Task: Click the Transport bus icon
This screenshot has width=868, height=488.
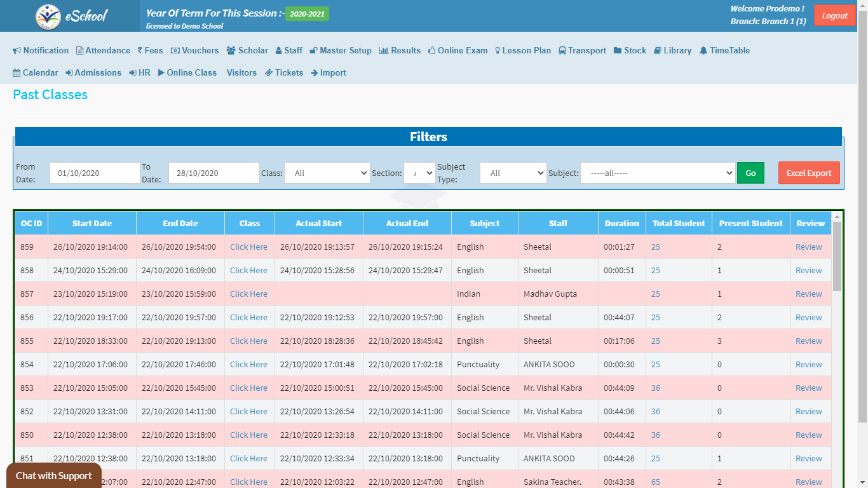Action: click(x=563, y=51)
